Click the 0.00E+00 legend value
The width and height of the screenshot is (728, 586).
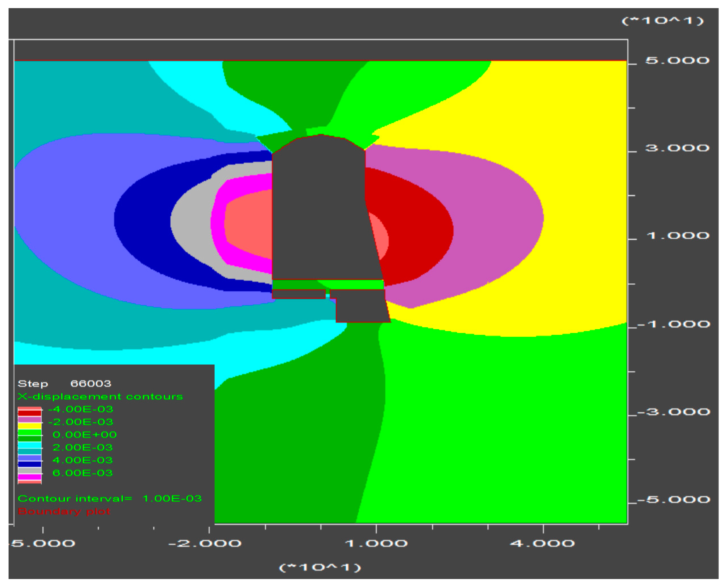pos(85,434)
